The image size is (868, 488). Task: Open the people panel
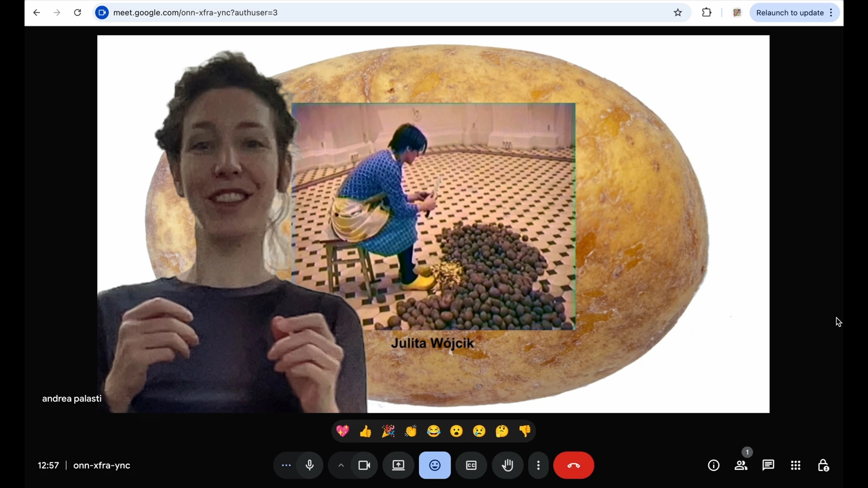click(x=741, y=465)
